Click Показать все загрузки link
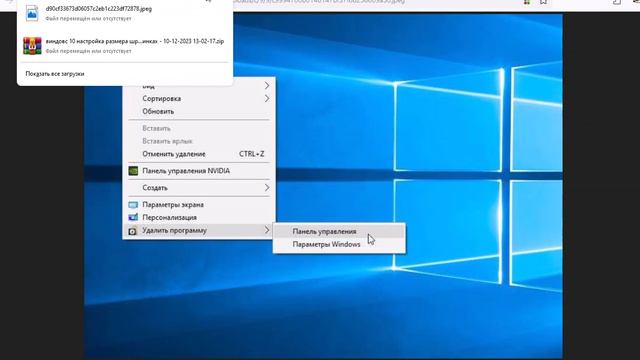 click(55, 74)
